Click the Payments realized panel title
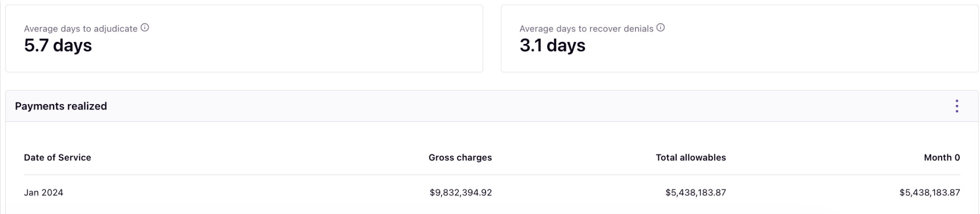Image resolution: width=980 pixels, height=214 pixels. (x=61, y=106)
